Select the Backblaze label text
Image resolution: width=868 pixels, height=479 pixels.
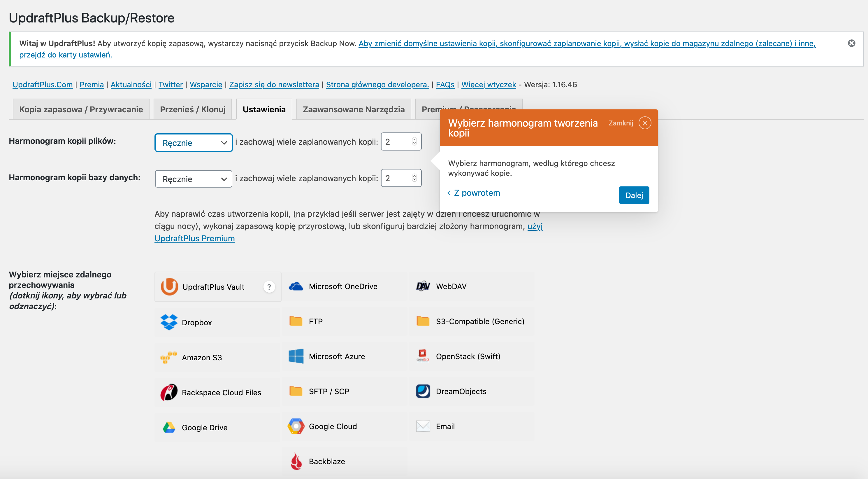point(327,461)
